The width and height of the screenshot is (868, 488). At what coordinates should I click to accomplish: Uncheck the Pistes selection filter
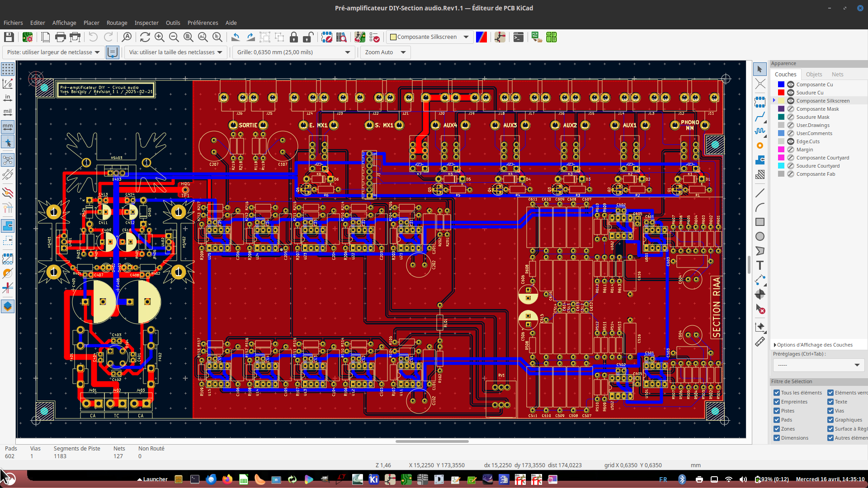pos(777,411)
